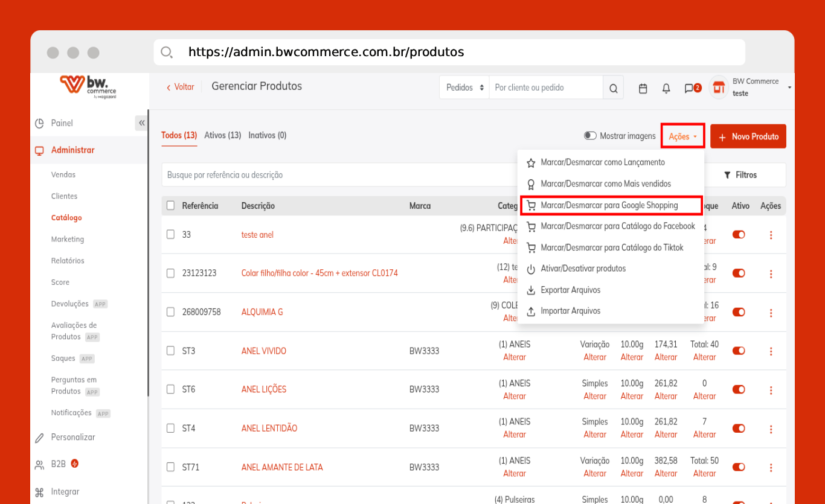Open the Pedidos search type dropdown
The image size is (825, 504).
(x=464, y=88)
